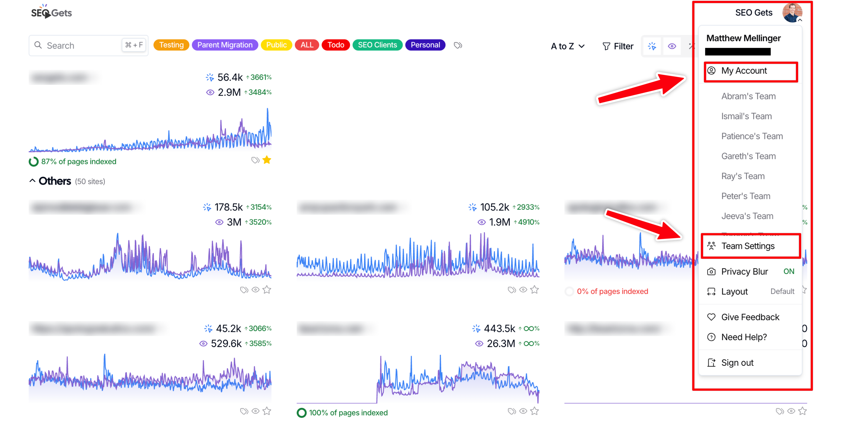The width and height of the screenshot is (868, 435).
Task: Toggle impressions eye icon in toolbar
Action: (672, 46)
